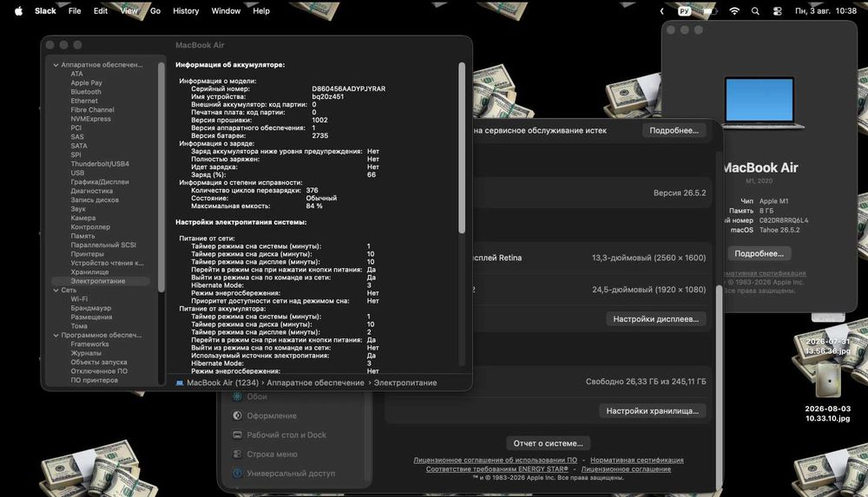This screenshot has height=497, width=868.
Task: Click serial number value D860456AADYPJYRAR
Action: pos(348,88)
